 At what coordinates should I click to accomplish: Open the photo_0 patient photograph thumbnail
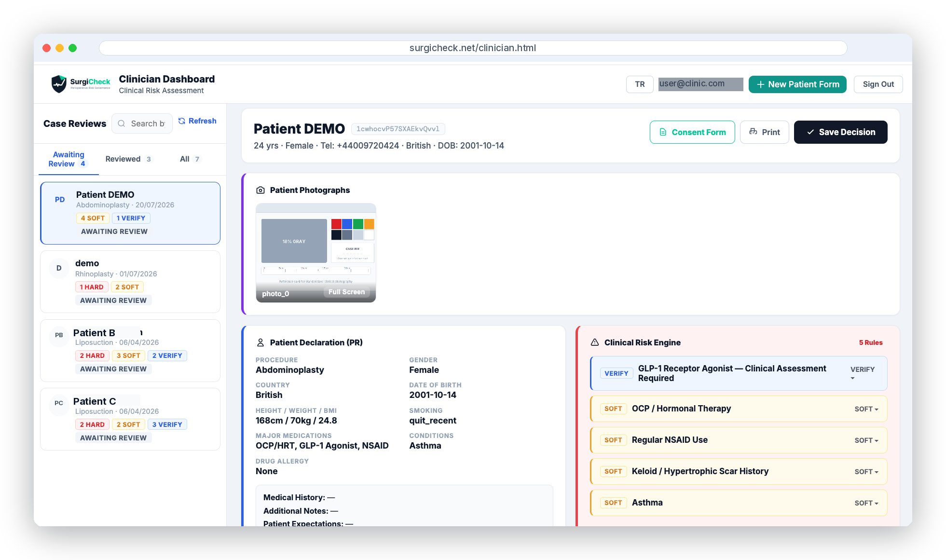point(315,253)
